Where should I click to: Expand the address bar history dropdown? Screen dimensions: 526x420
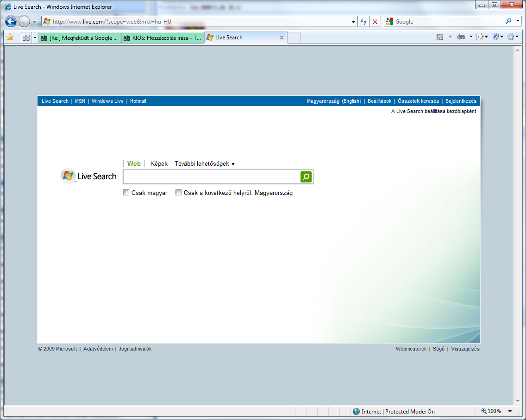pos(353,22)
